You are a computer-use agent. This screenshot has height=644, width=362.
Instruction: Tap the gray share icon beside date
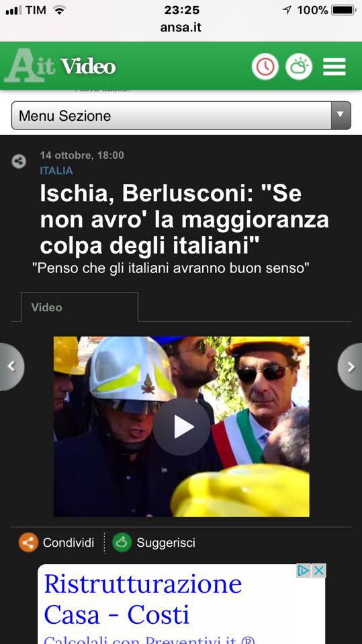coord(19,161)
